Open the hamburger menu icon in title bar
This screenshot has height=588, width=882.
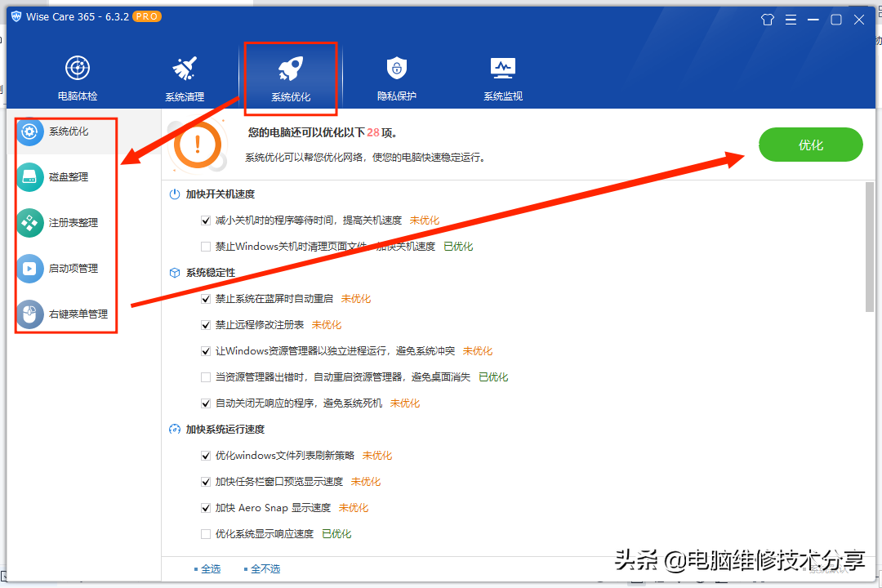791,20
